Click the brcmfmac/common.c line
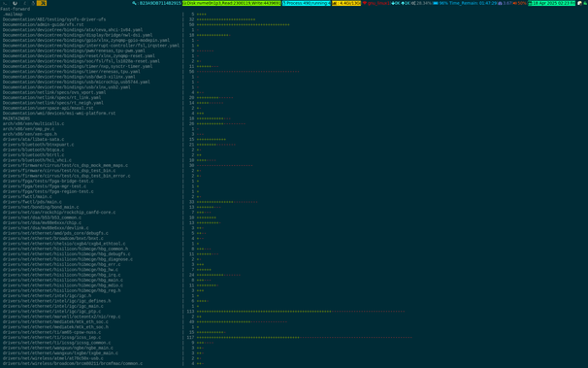 click(73, 363)
